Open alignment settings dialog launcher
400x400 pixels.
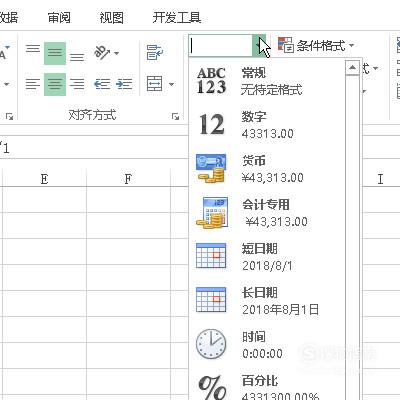(175, 116)
